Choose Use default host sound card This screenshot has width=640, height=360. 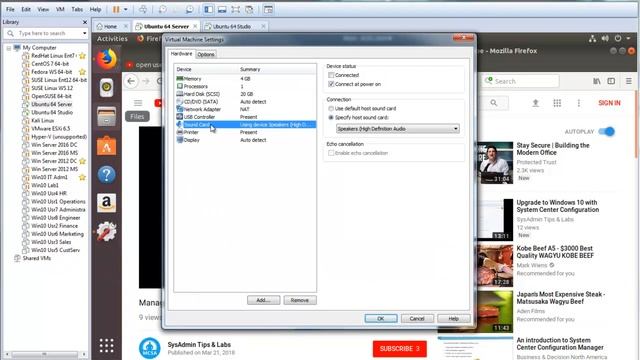click(x=331, y=109)
